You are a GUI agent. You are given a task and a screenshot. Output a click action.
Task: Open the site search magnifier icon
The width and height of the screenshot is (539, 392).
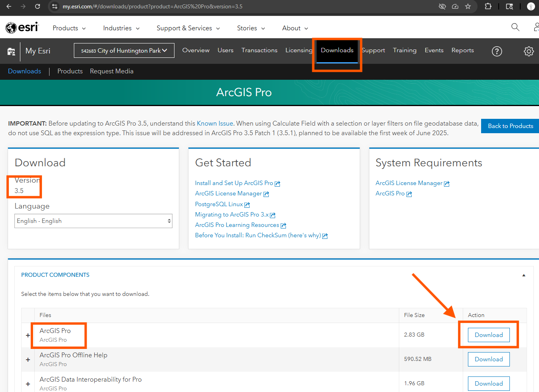(x=515, y=27)
